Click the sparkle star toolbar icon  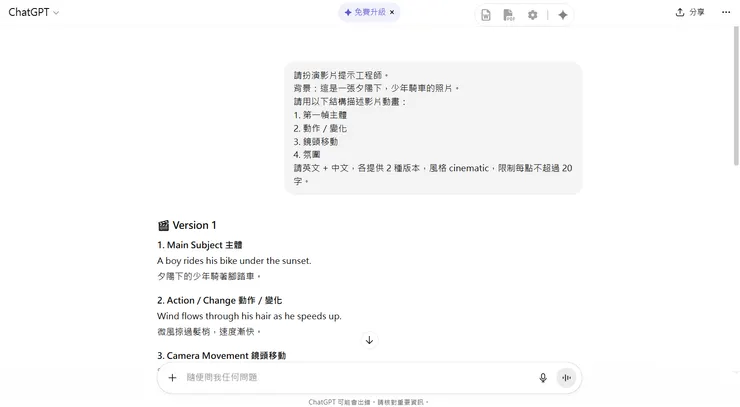coord(563,15)
